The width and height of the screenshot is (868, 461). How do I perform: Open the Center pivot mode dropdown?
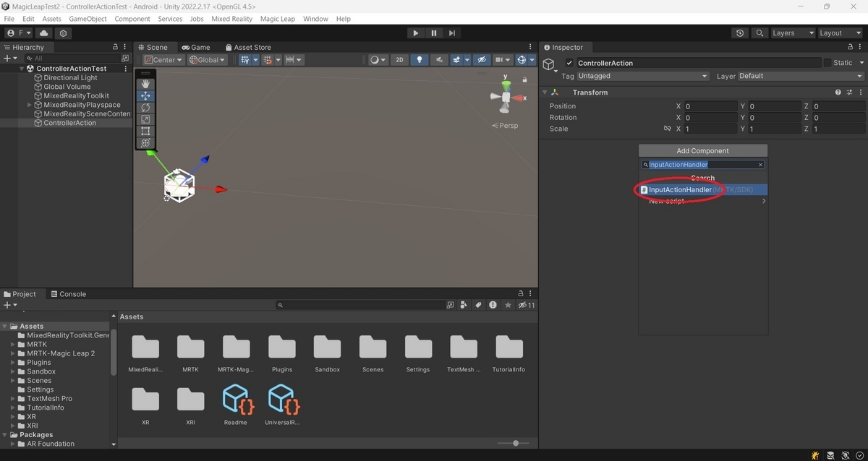point(163,60)
